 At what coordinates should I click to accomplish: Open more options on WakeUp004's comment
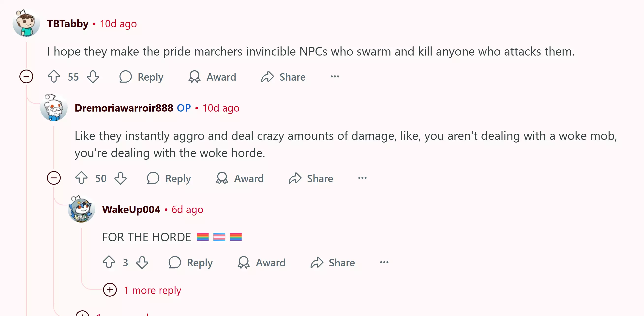(384, 262)
